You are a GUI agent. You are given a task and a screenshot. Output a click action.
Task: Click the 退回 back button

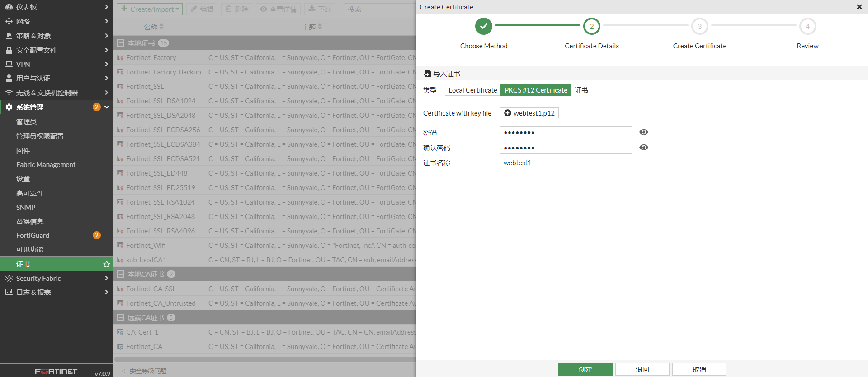642,369
